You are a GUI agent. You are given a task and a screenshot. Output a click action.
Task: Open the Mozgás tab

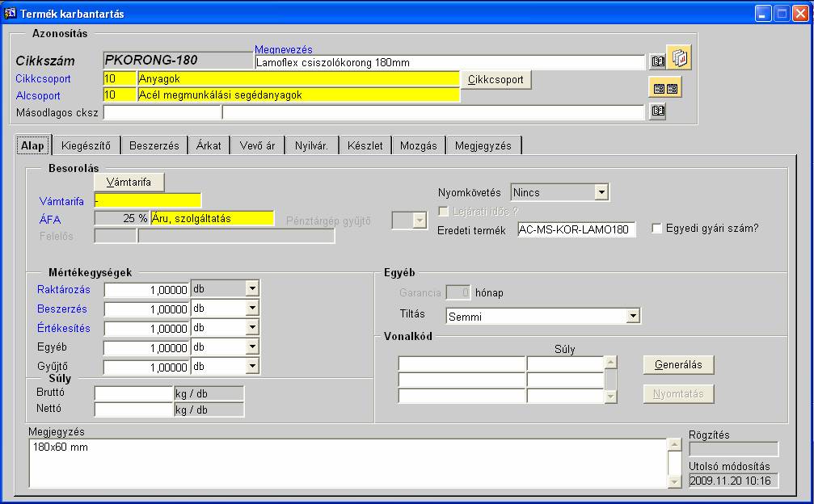[x=419, y=145]
